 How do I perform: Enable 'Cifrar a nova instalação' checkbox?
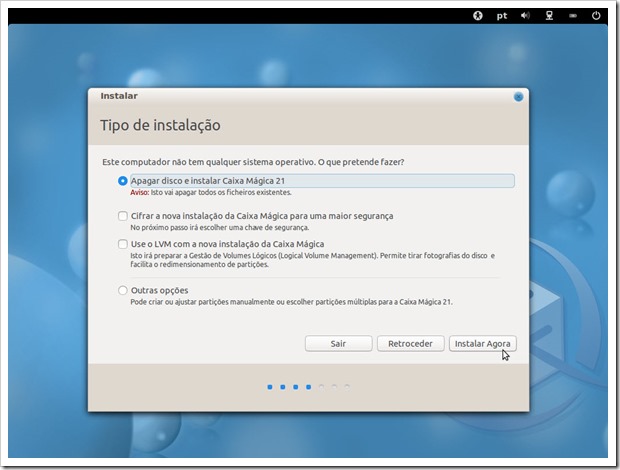123,216
